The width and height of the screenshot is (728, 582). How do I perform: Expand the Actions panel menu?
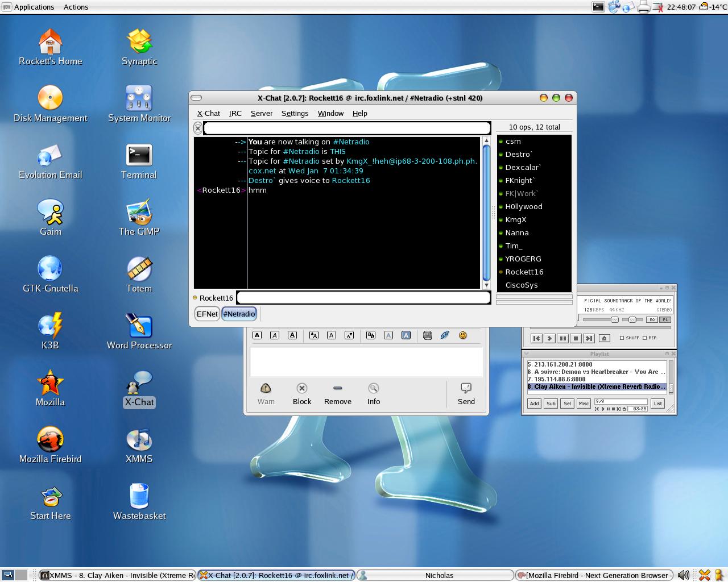pyautogui.click(x=76, y=7)
